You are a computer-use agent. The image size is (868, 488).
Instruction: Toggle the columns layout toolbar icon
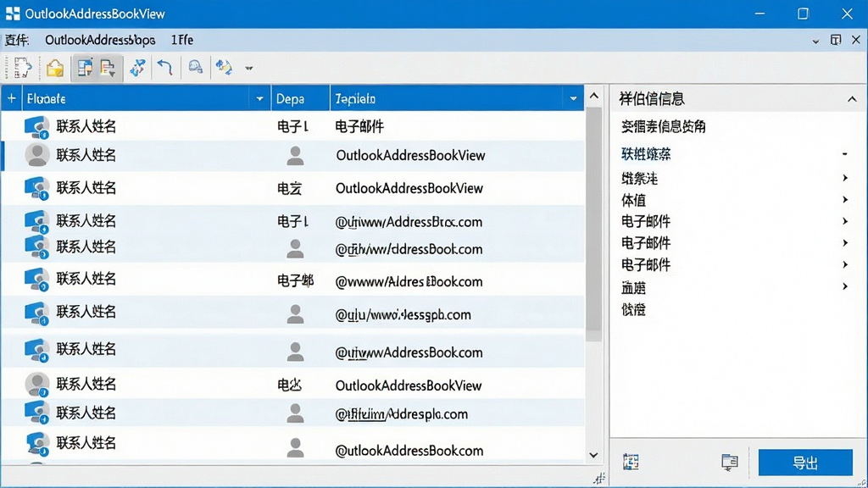pos(85,68)
